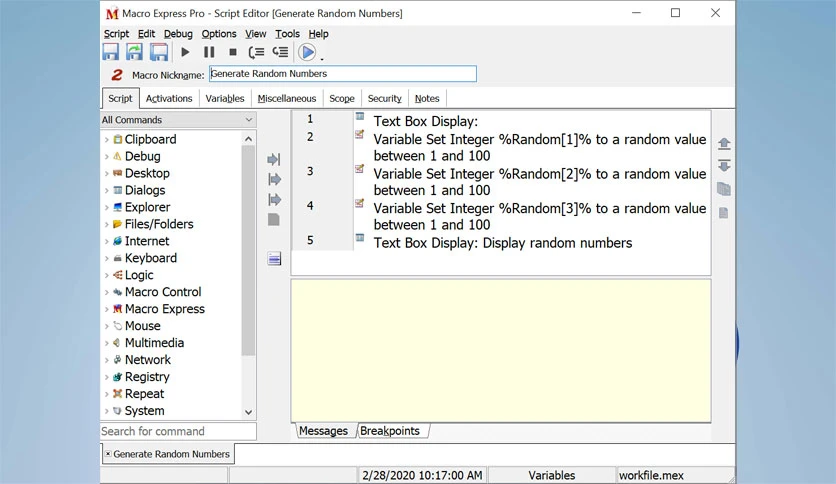Screen dimensions: 836x484
Task: Move line down with the down arrow icon
Action: pos(724,166)
